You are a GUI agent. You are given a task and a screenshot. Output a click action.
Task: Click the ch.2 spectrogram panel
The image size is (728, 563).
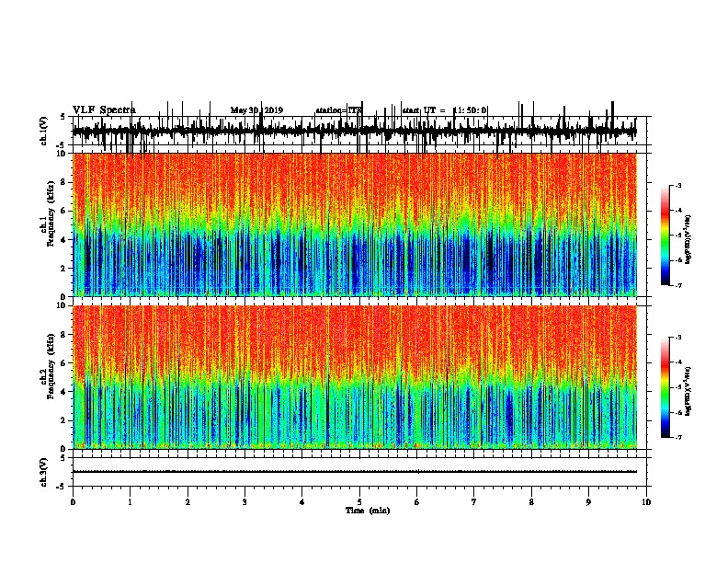(354, 377)
